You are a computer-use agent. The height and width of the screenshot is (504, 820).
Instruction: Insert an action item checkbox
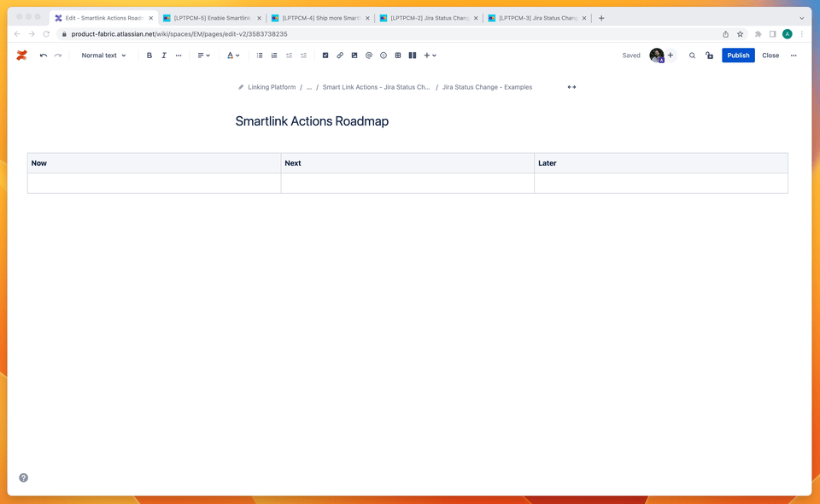(x=325, y=56)
